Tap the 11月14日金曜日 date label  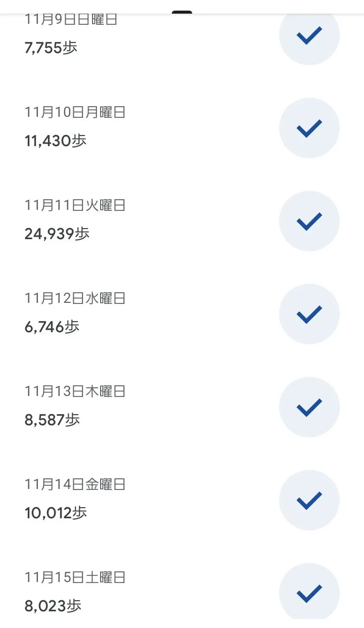(75, 484)
